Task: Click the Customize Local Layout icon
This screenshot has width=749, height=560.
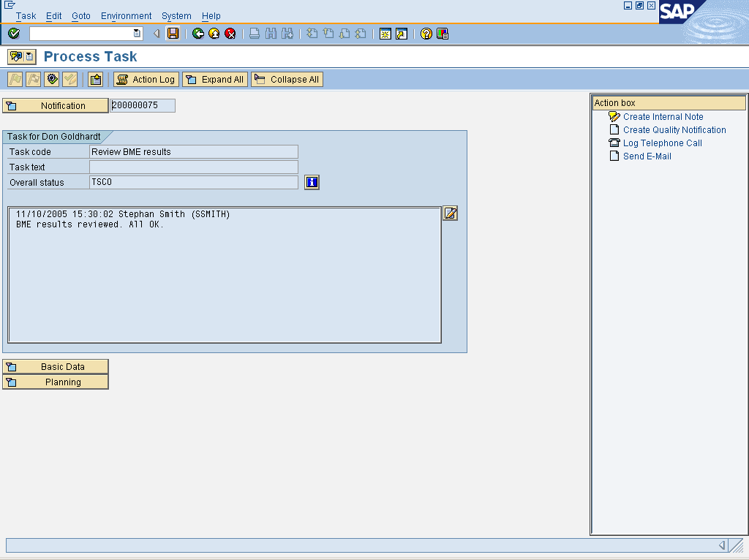Action: (x=443, y=34)
